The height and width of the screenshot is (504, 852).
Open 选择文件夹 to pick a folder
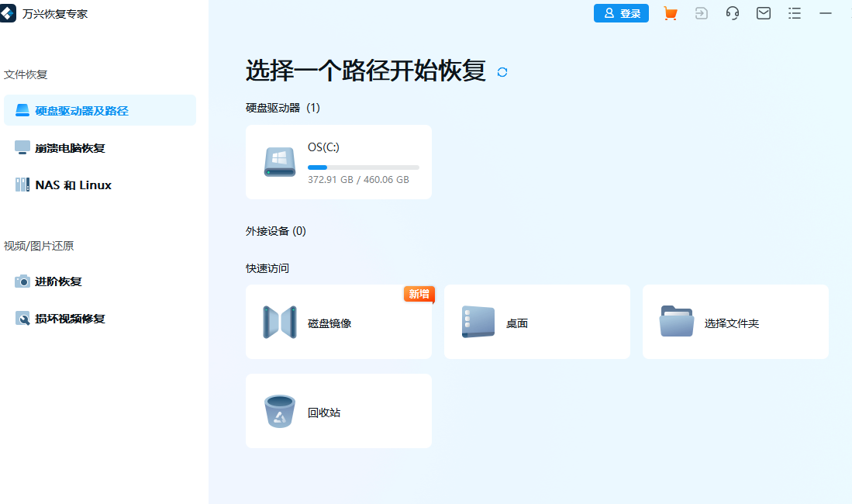(x=735, y=322)
